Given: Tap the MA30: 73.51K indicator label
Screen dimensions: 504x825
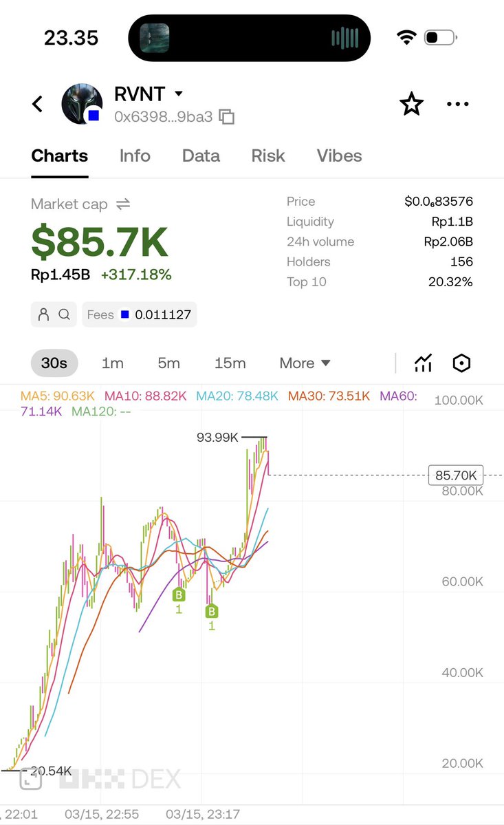Looking at the screenshot, I should [x=329, y=396].
